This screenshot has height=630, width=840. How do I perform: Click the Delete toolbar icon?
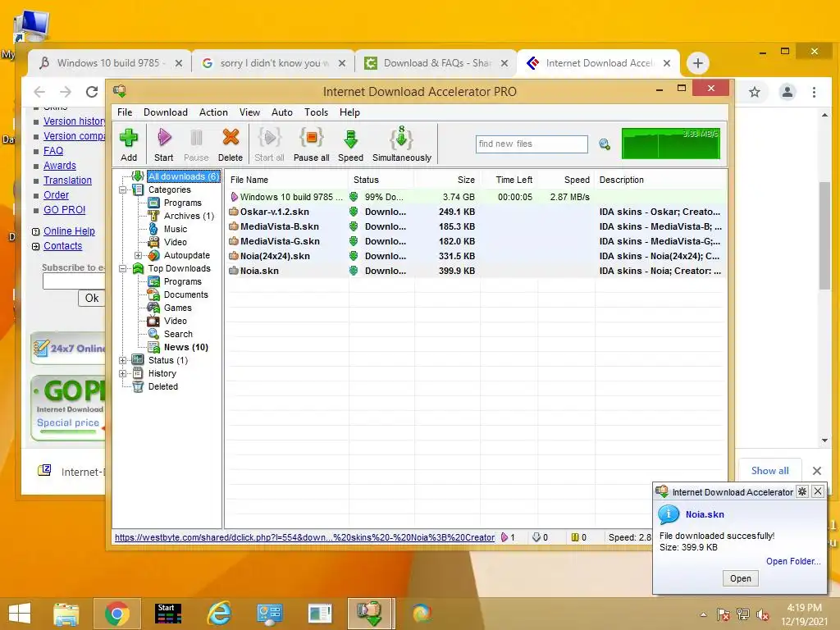tap(231, 144)
